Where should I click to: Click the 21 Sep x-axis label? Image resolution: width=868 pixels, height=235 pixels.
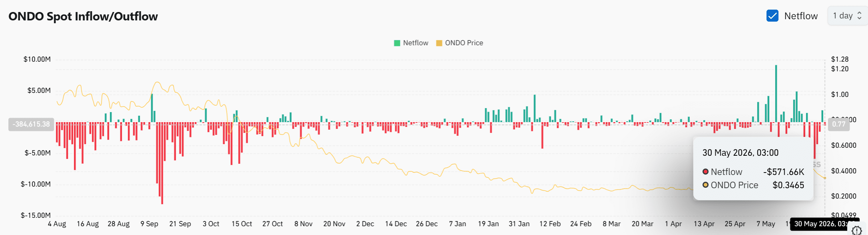tap(180, 224)
